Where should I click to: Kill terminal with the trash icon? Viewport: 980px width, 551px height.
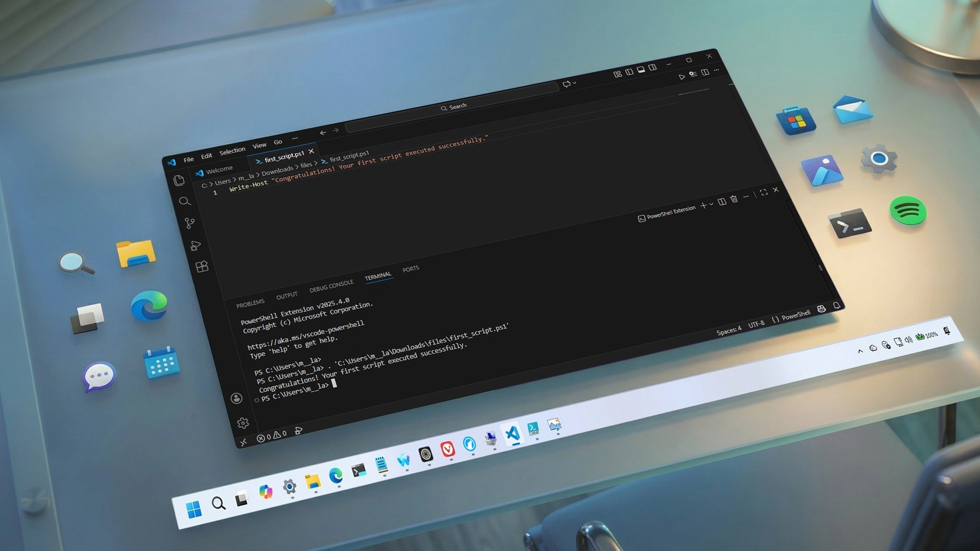734,199
